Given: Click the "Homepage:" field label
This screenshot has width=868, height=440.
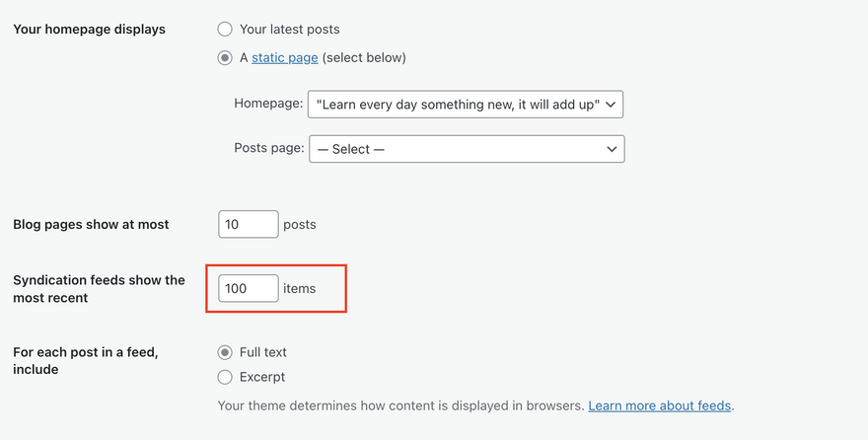Looking at the screenshot, I should pos(267,104).
